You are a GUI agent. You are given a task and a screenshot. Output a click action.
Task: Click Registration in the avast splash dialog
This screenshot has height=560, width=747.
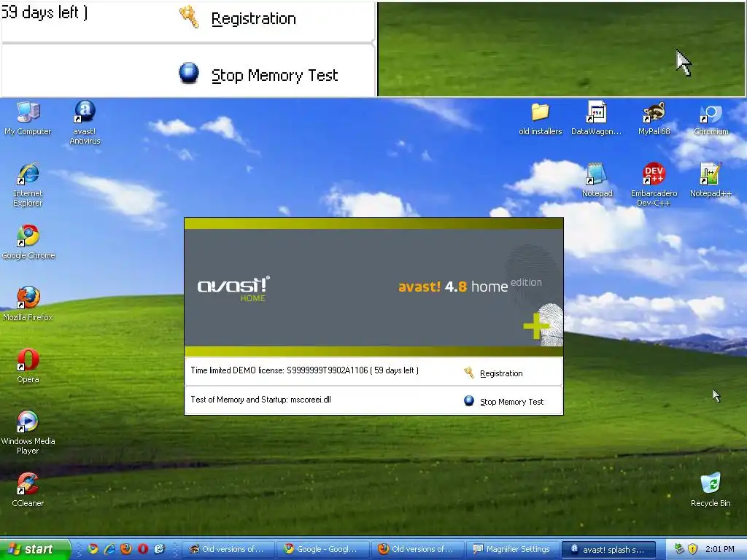[501, 373]
